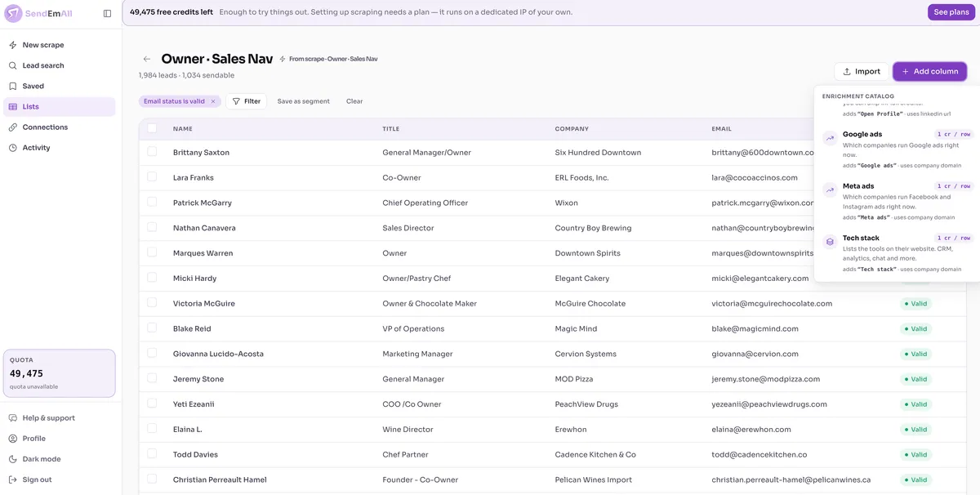The width and height of the screenshot is (980, 495).
Task: Check the Marques Warren row checkbox
Action: [x=152, y=252]
